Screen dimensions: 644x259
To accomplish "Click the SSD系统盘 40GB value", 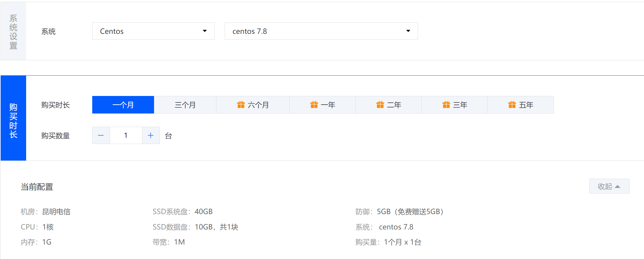I will (x=203, y=212).
